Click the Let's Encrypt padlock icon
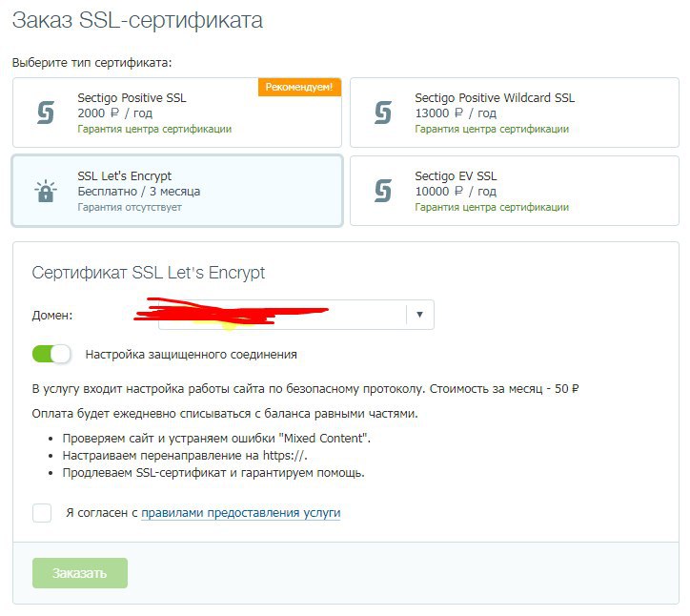 46,191
